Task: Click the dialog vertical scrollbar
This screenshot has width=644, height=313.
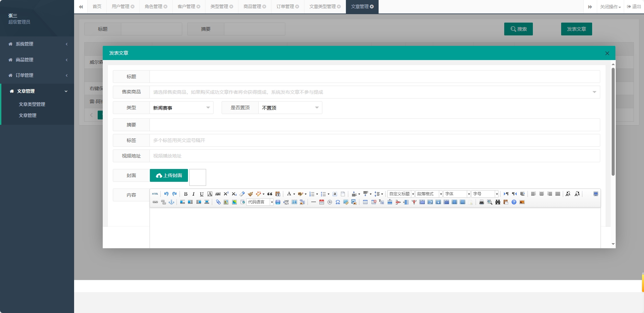Action: [x=613, y=121]
